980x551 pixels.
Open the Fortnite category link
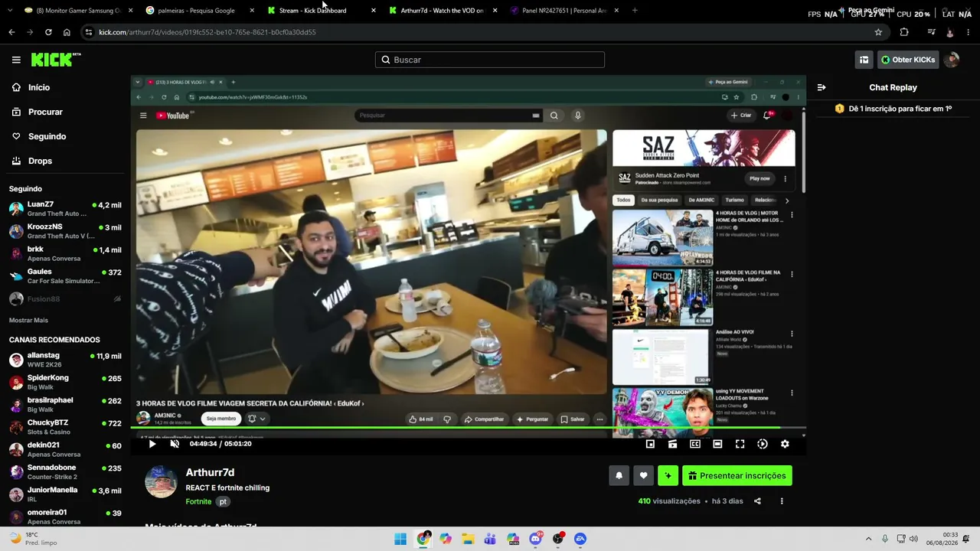(198, 501)
